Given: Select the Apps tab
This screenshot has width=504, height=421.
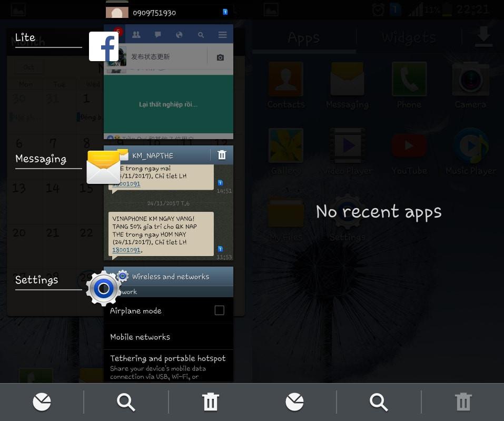Looking at the screenshot, I should tap(304, 37).
